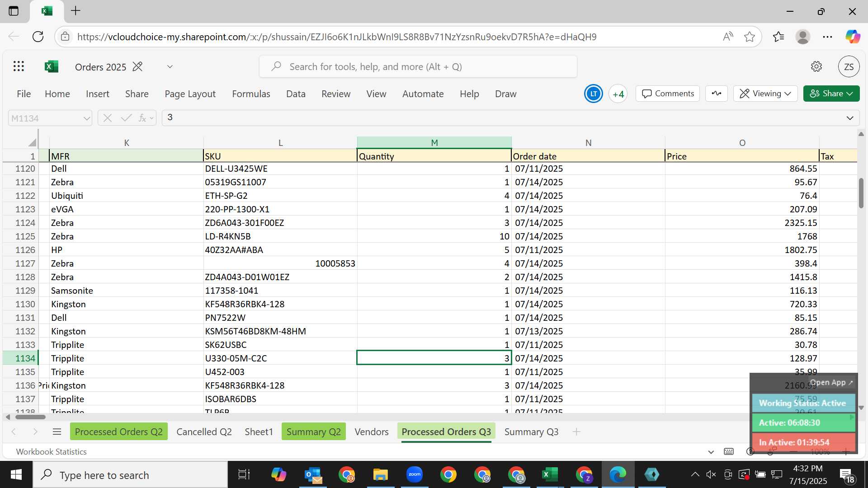Go to next sheet tab arrow
This screenshot has height=488, width=868.
click(x=35, y=432)
